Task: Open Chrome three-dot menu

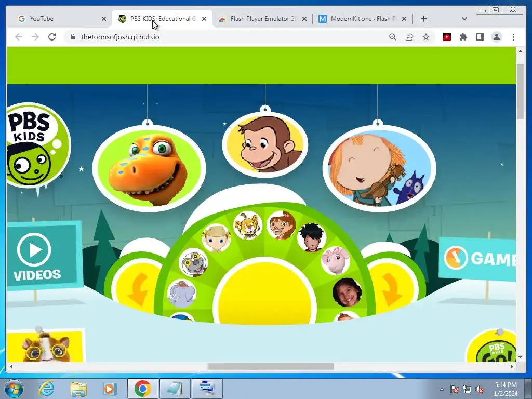Action: [x=513, y=37]
